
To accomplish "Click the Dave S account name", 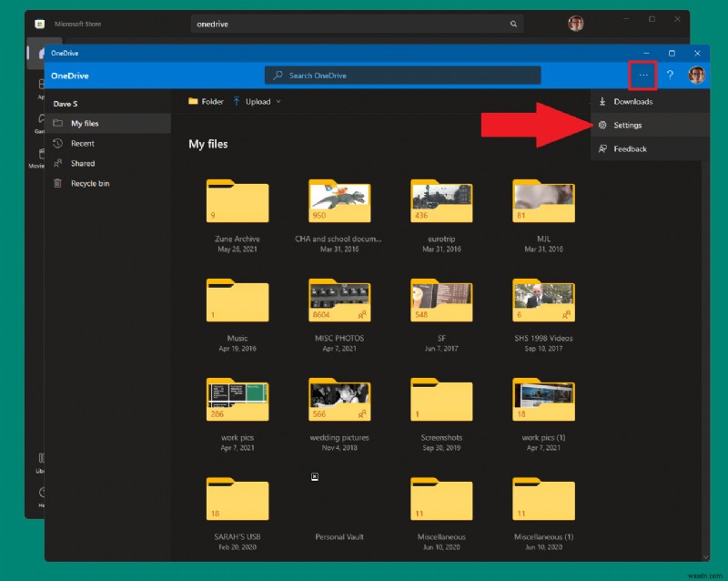I will click(66, 104).
